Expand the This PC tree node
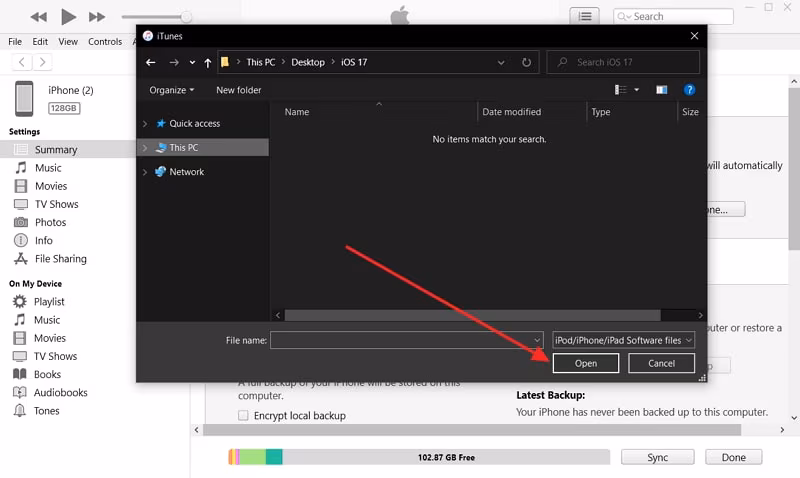The height and width of the screenshot is (478, 800). point(145,148)
